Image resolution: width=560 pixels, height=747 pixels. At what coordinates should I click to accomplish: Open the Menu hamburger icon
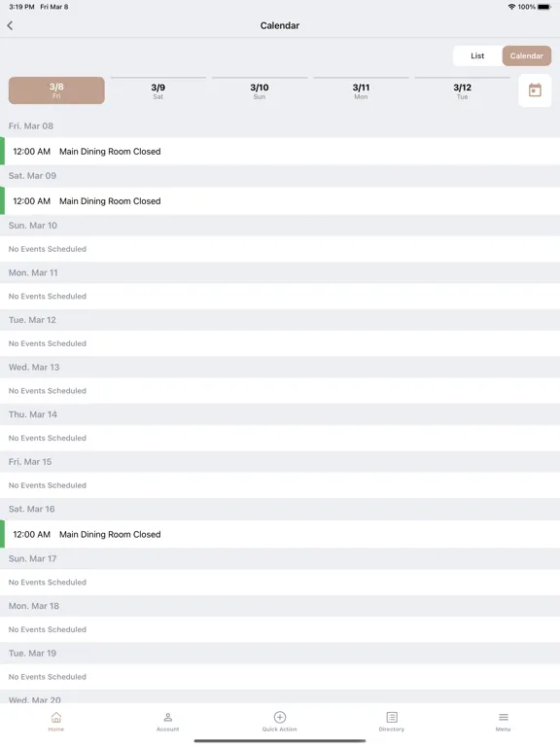click(x=504, y=717)
